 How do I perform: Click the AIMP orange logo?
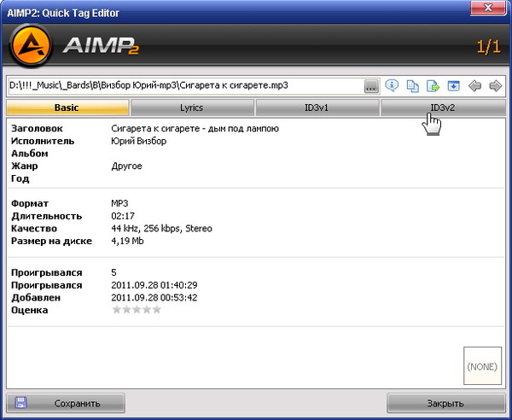(31, 46)
